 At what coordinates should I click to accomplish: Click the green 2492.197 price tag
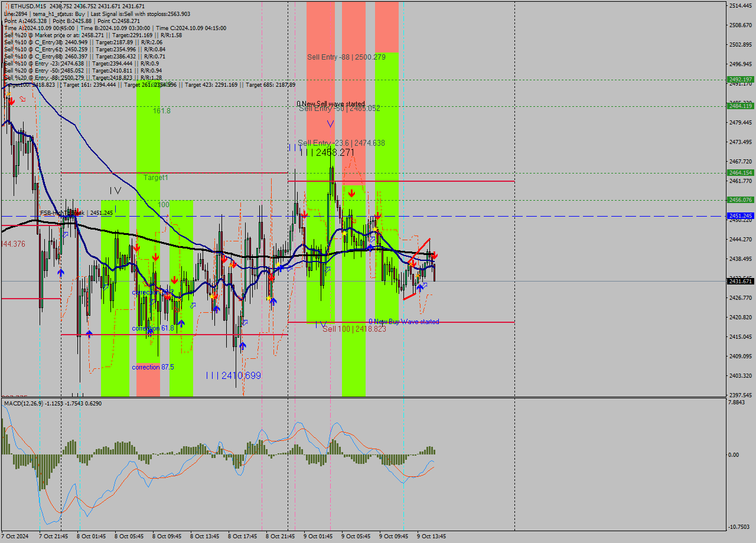coord(741,79)
